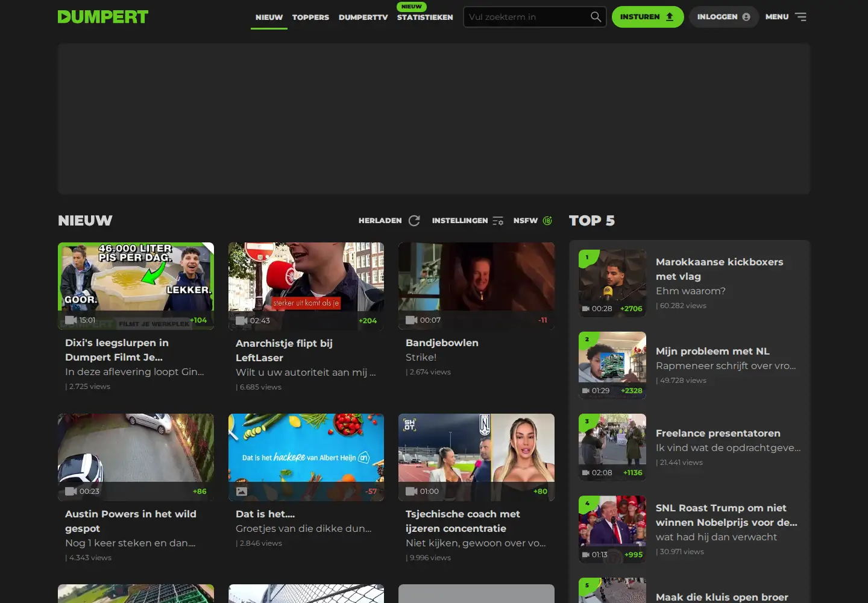Open the hamburger menu icon

point(800,17)
